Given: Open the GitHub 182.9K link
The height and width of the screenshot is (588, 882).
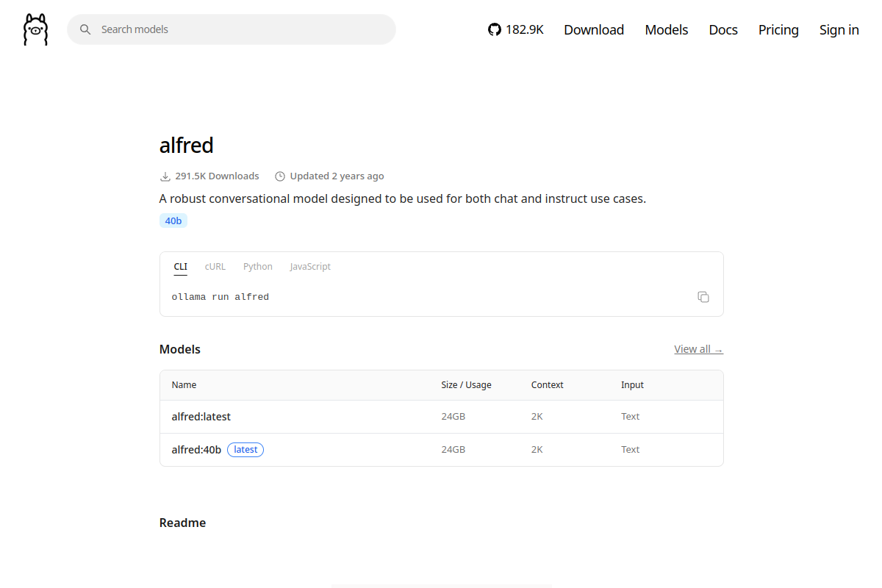Looking at the screenshot, I should click(516, 29).
